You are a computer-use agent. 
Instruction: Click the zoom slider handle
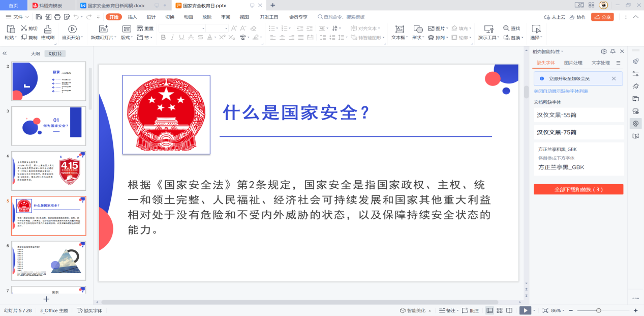point(599,310)
